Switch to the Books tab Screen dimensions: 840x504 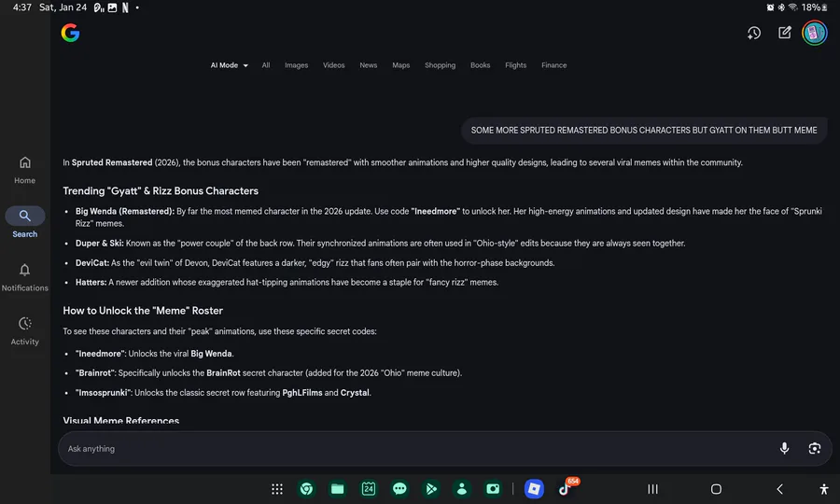coord(480,65)
